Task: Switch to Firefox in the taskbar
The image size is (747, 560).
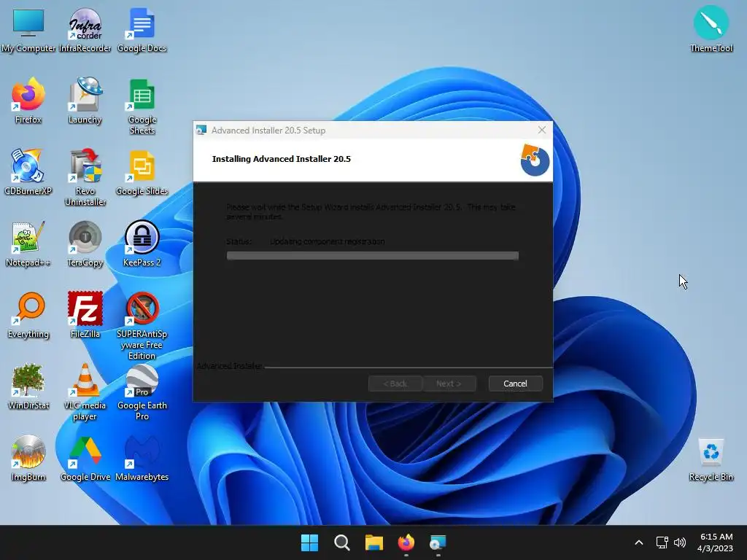Action: (406, 542)
